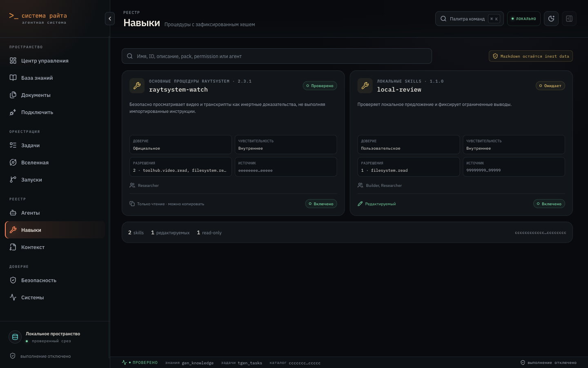
Task: Open the local-review skill title
Action: 399,90
